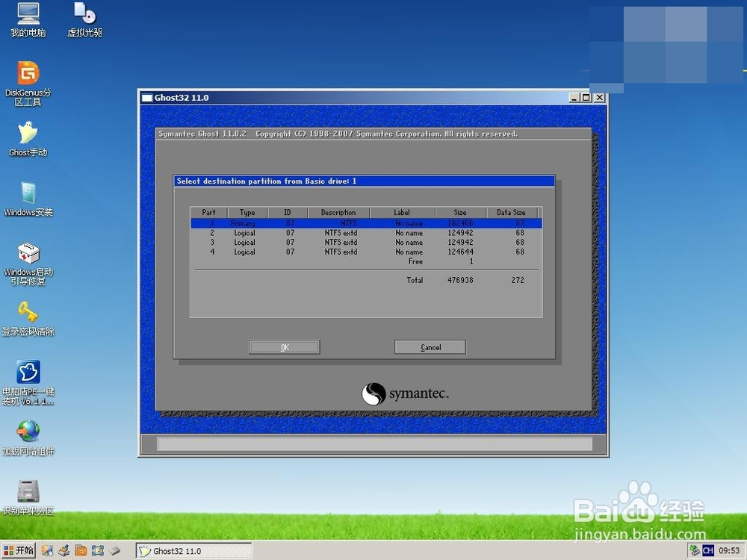Screen dimensions: 747x560
Task: Click the first quick launch icon beside 开始
Action: point(47,551)
